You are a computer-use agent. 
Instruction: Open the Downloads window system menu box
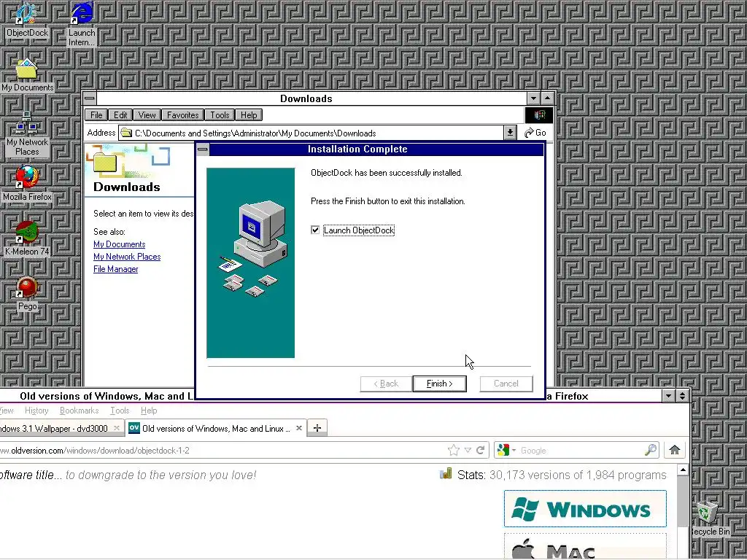pyautogui.click(x=90, y=98)
